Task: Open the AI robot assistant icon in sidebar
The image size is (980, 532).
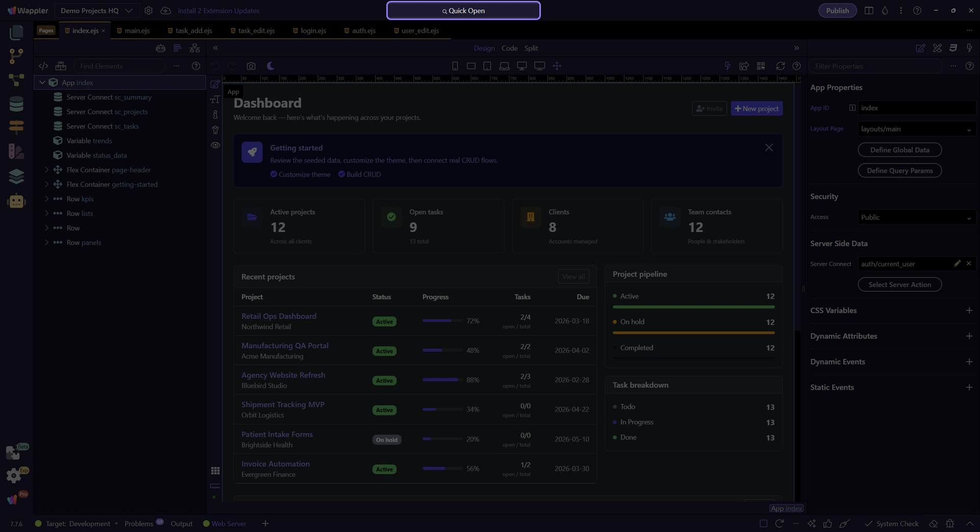Action: point(16,201)
